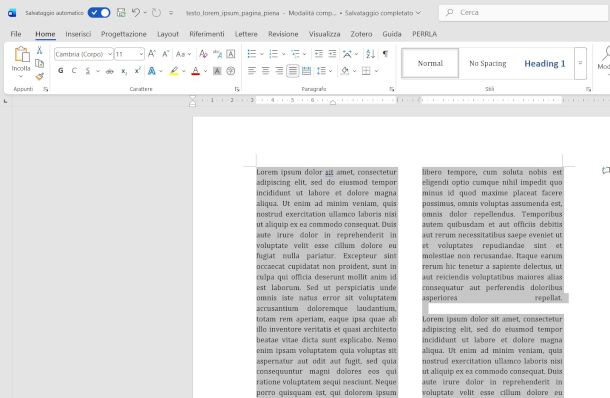Toggle strikethrough formatting
This screenshot has height=398, width=610.
pos(110,71)
